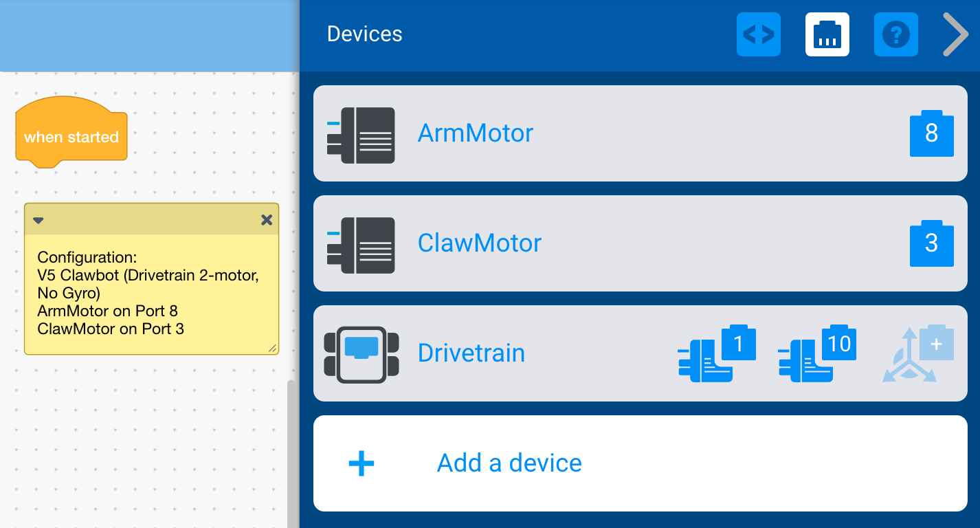Collapse the Devices panel with the chevron
This screenshot has width=980, height=528.
[x=956, y=34]
